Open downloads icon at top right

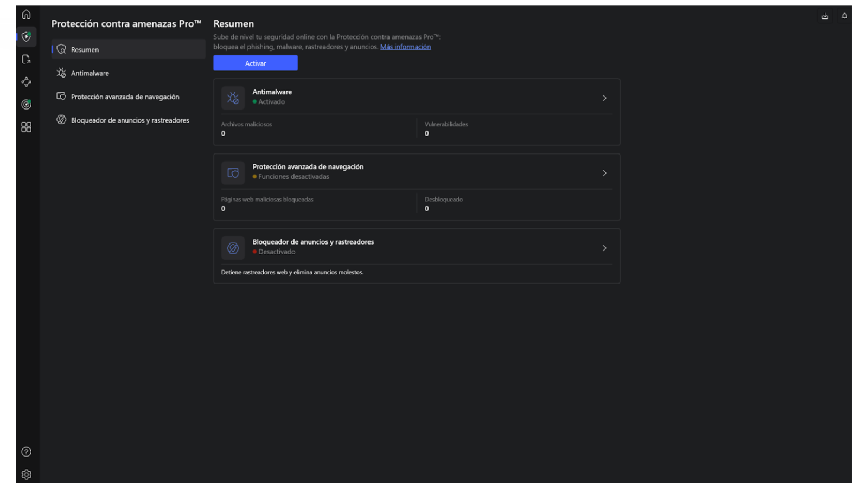[825, 16]
